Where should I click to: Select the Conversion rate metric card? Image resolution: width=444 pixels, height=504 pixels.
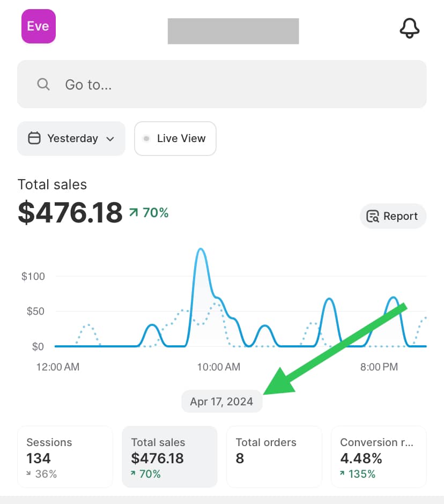point(379,457)
